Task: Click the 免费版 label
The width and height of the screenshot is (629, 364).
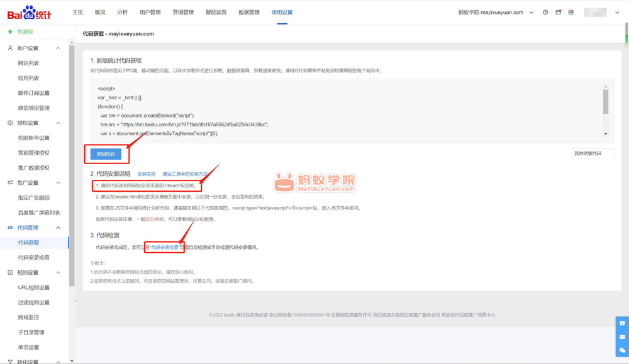Action: coord(25,31)
